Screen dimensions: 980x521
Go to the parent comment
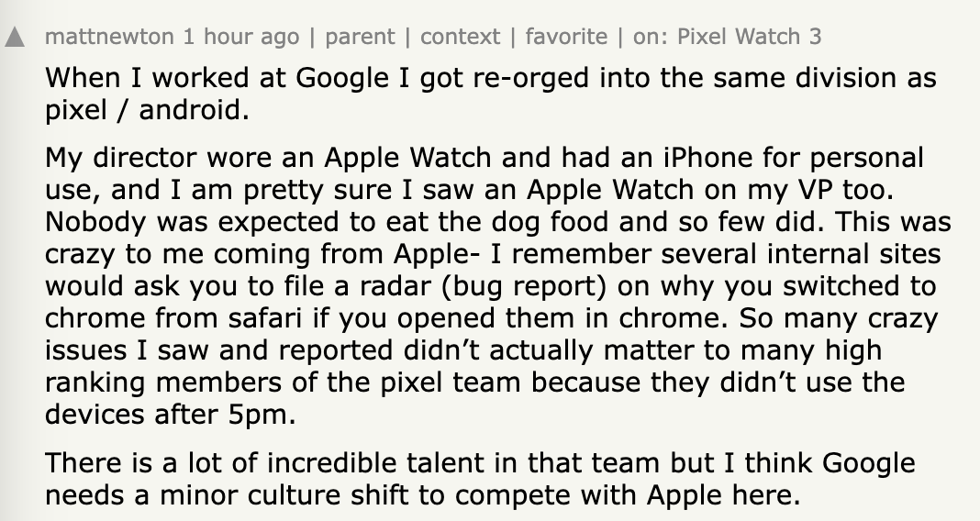tap(362, 37)
